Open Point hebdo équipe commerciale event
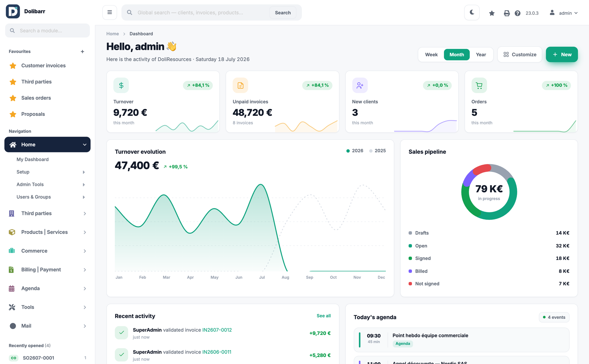 click(462, 340)
